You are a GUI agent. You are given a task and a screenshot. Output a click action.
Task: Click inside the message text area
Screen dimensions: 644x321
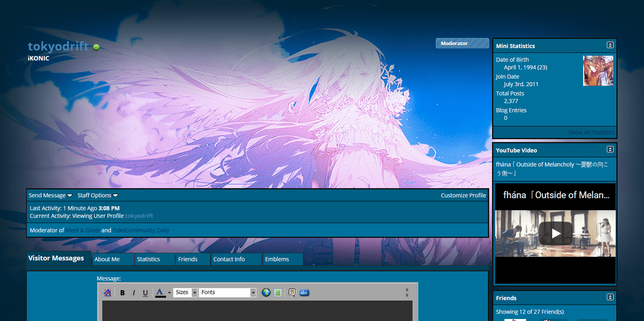(x=257, y=310)
